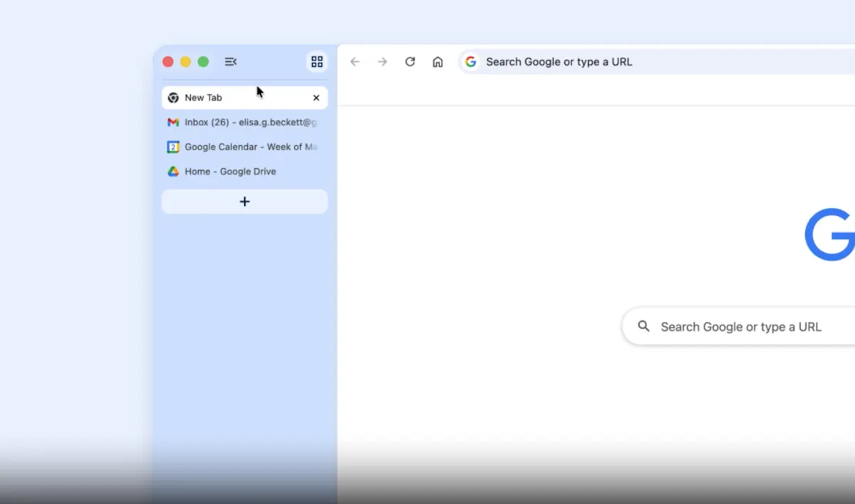Click the magnifier icon in Google search box

tap(644, 327)
